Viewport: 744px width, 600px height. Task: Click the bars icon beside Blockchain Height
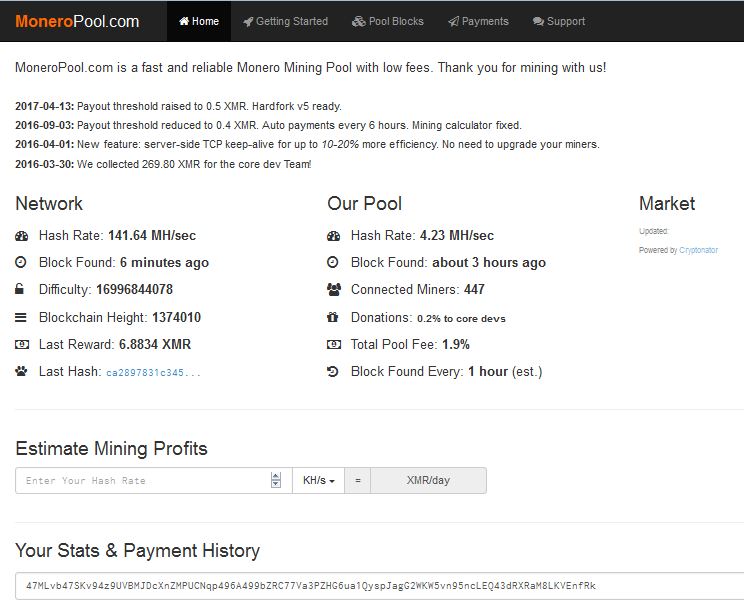21,317
